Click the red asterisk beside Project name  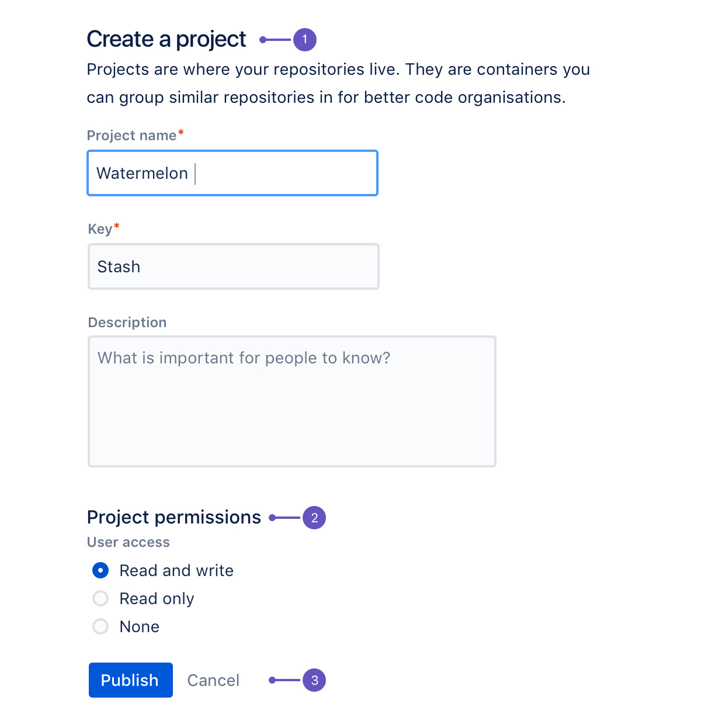click(x=181, y=133)
